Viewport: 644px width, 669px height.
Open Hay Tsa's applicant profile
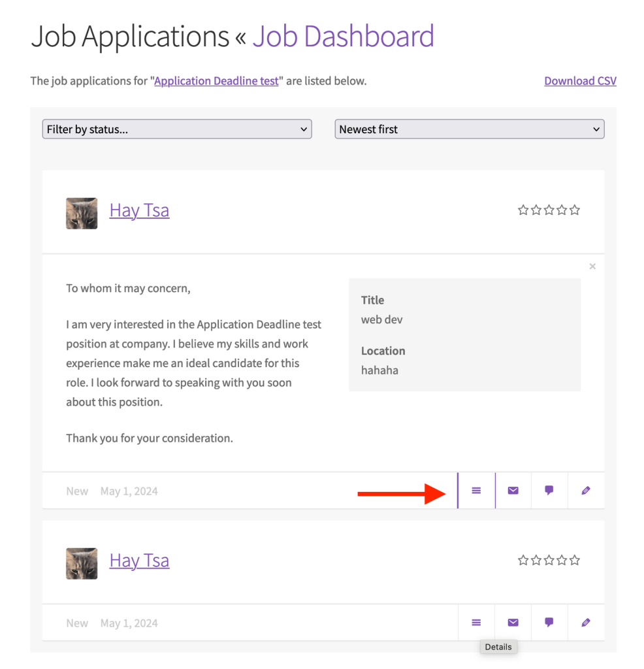[139, 210]
